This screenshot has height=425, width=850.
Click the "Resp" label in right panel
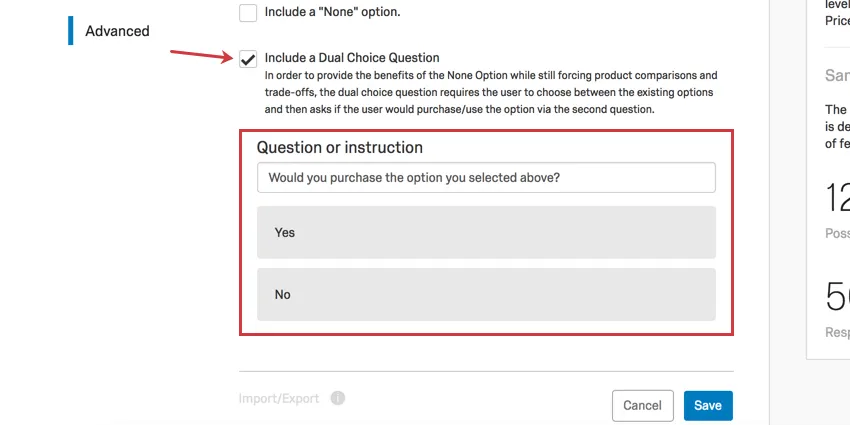tap(837, 331)
